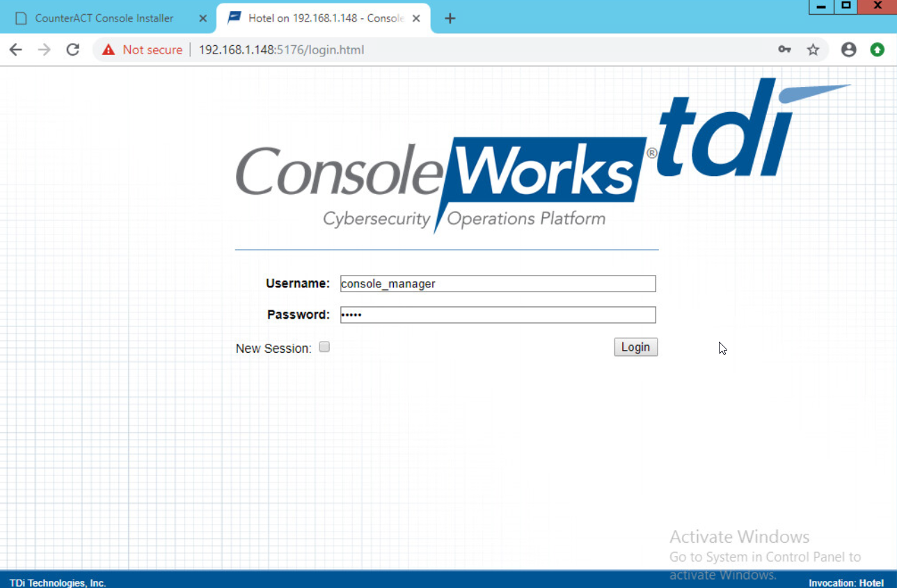The height and width of the screenshot is (588, 897).
Task: Click the 'Invocation: Hotel' footer text
Action: [846, 583]
